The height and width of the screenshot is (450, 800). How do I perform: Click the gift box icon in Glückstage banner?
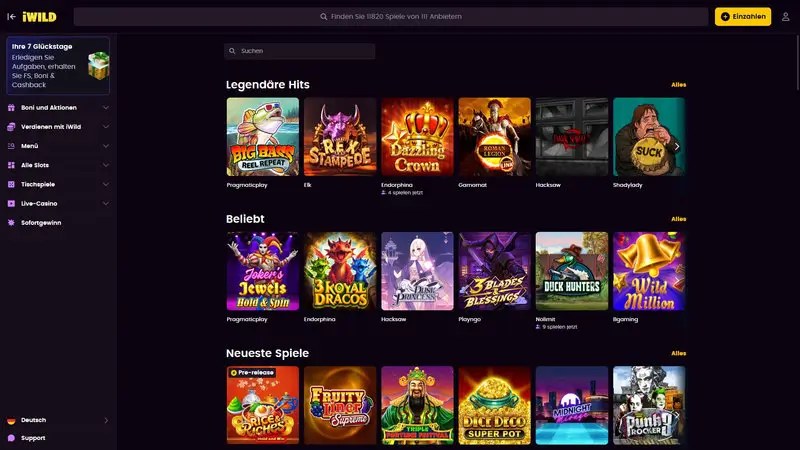[98, 65]
